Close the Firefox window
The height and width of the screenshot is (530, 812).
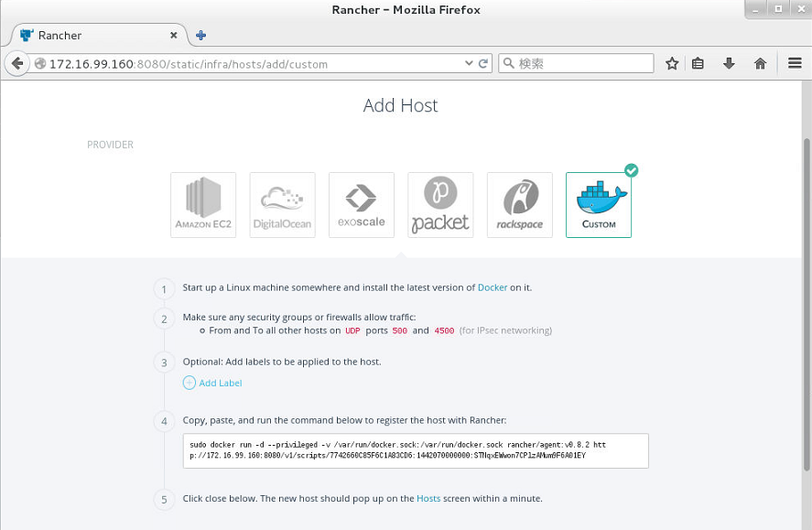click(801, 9)
